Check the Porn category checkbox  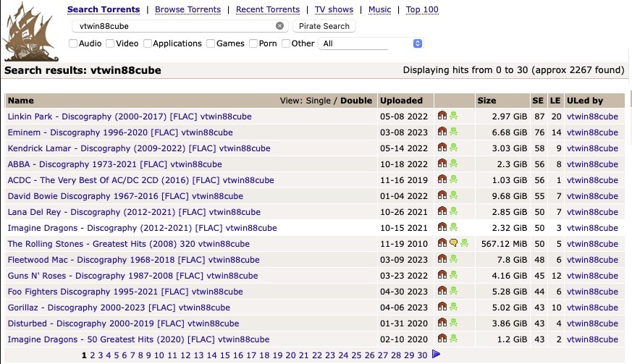tap(253, 43)
